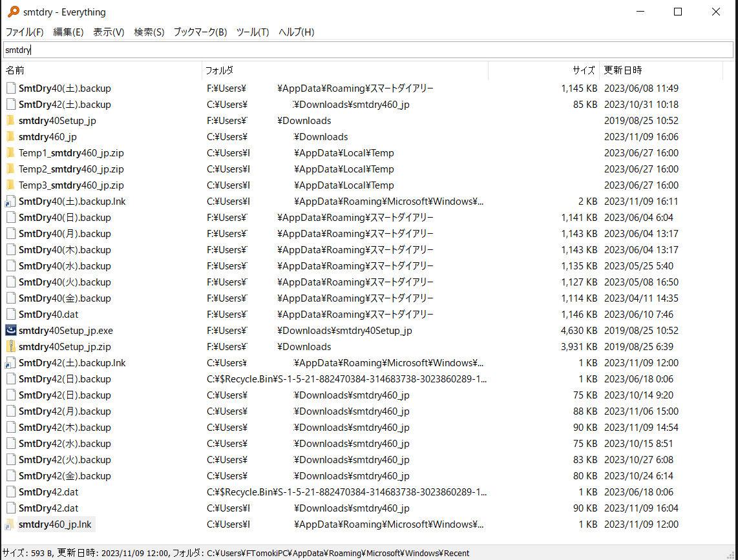This screenshot has width=738, height=560.
Task: Open the ヘルプ(H) menu
Action: [296, 32]
